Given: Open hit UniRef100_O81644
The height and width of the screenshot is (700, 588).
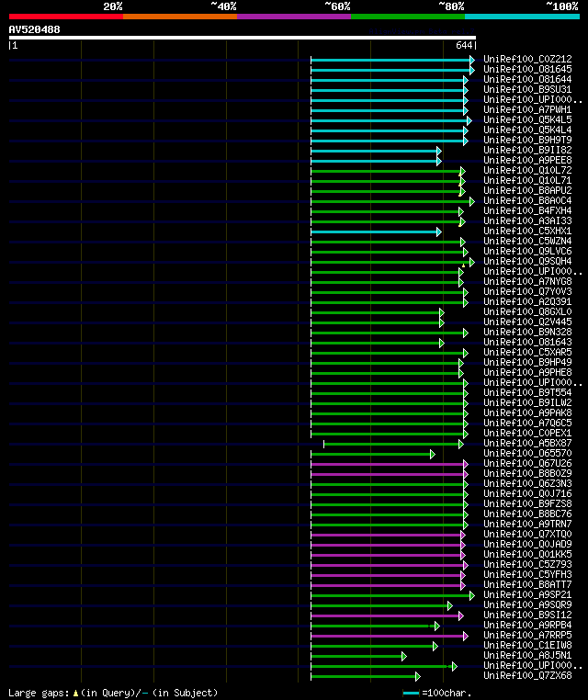Looking at the screenshot, I should [527, 79].
